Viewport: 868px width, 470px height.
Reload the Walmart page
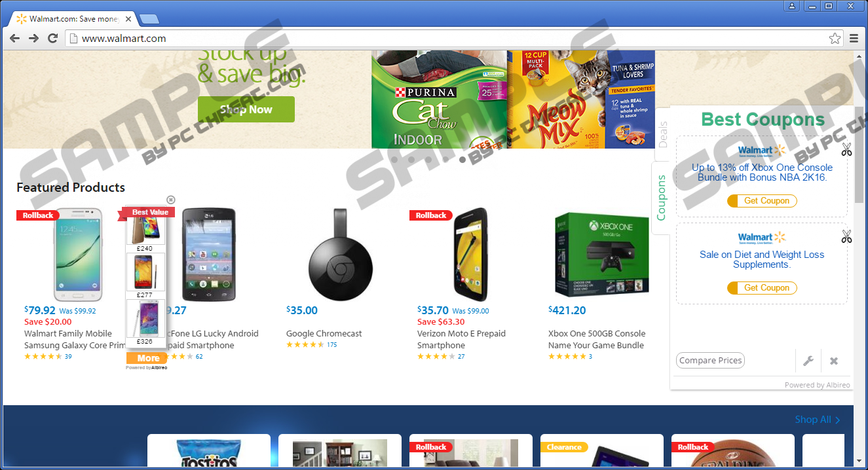tap(52, 39)
